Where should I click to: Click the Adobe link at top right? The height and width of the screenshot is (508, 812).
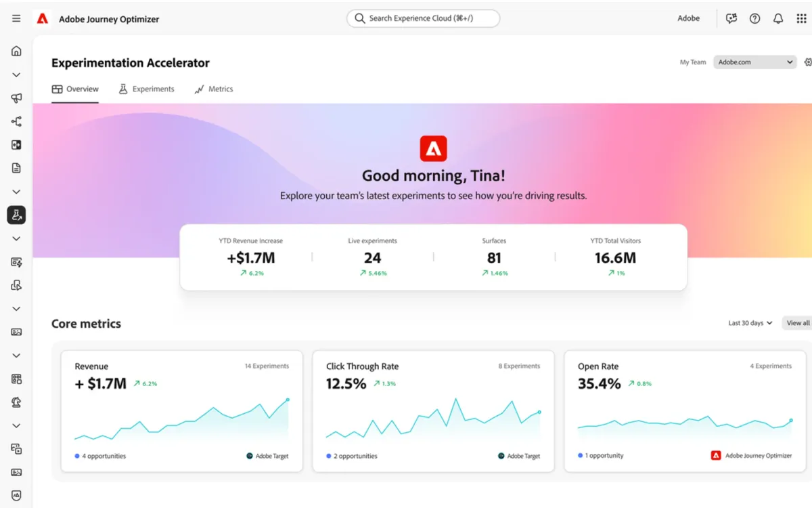(x=688, y=18)
